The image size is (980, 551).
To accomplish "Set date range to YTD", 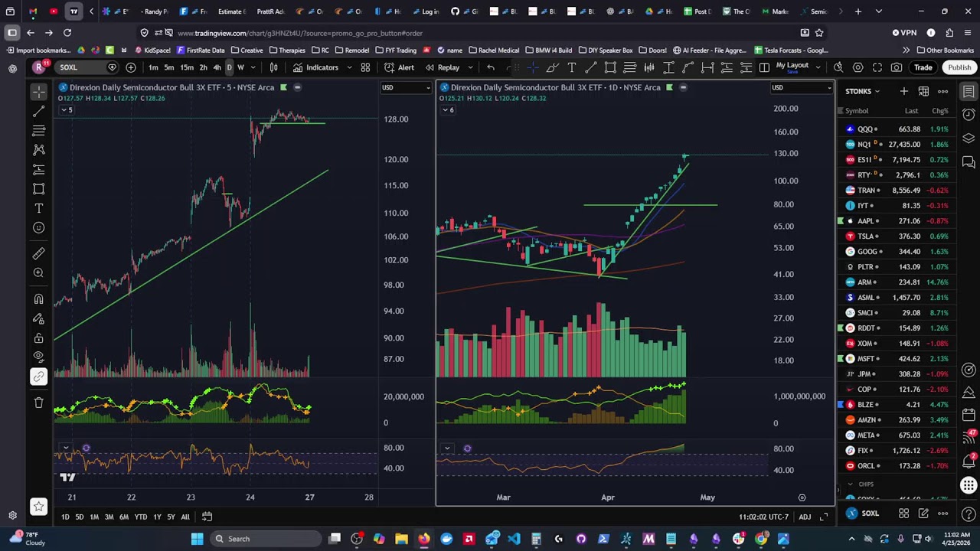I will pos(141,517).
